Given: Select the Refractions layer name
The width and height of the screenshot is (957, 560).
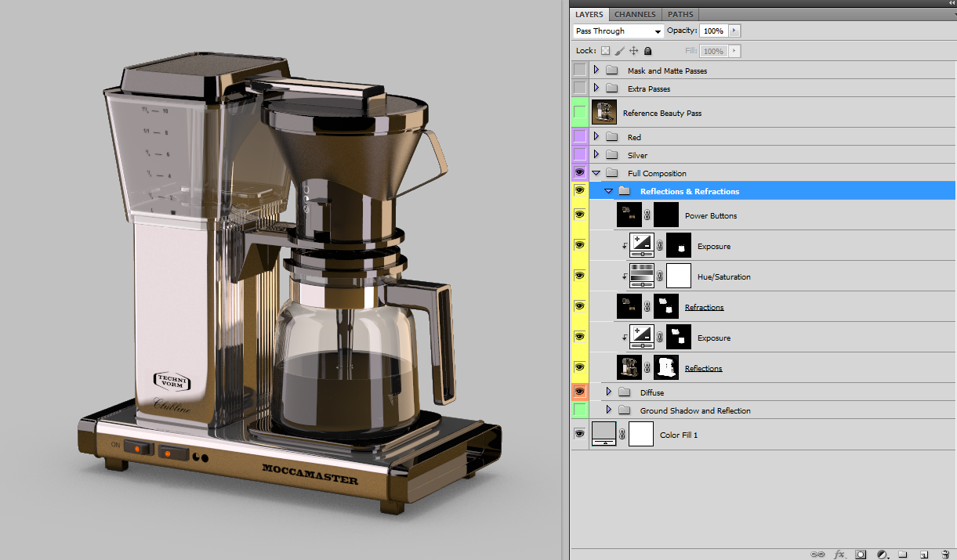Looking at the screenshot, I should pos(704,308).
